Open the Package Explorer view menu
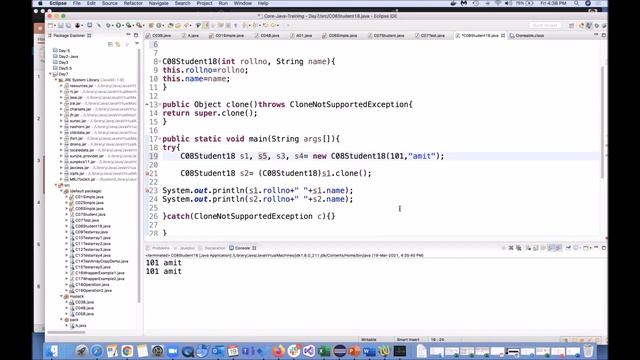 click(137, 44)
